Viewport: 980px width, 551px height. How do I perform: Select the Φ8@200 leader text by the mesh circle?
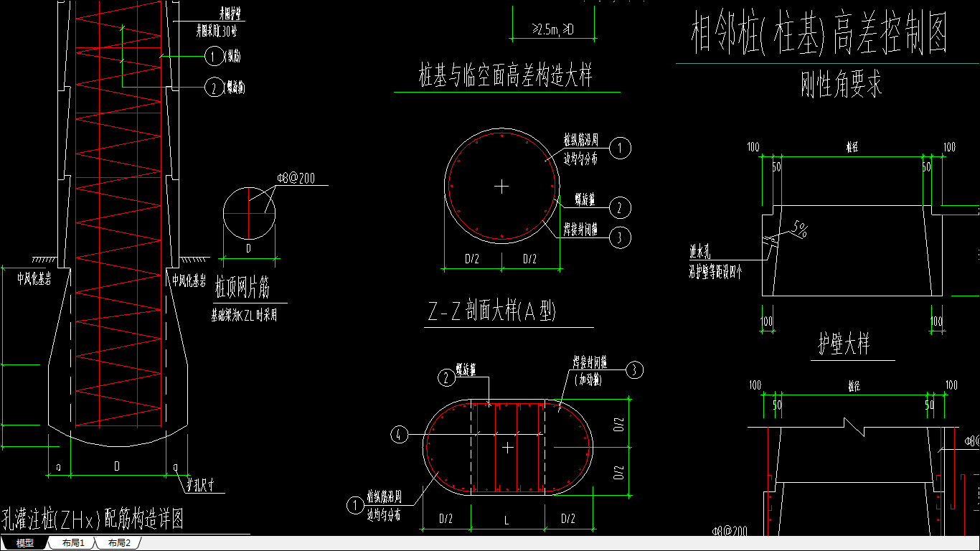[296, 178]
